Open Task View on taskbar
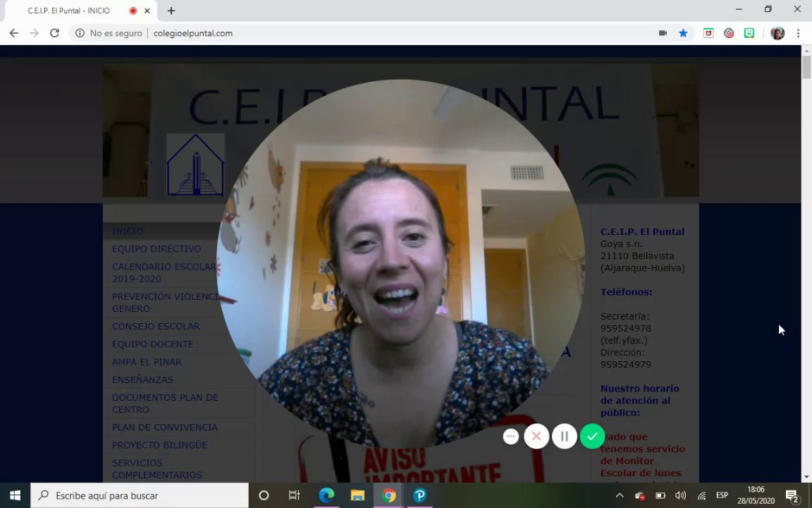The width and height of the screenshot is (812, 508). (294, 495)
